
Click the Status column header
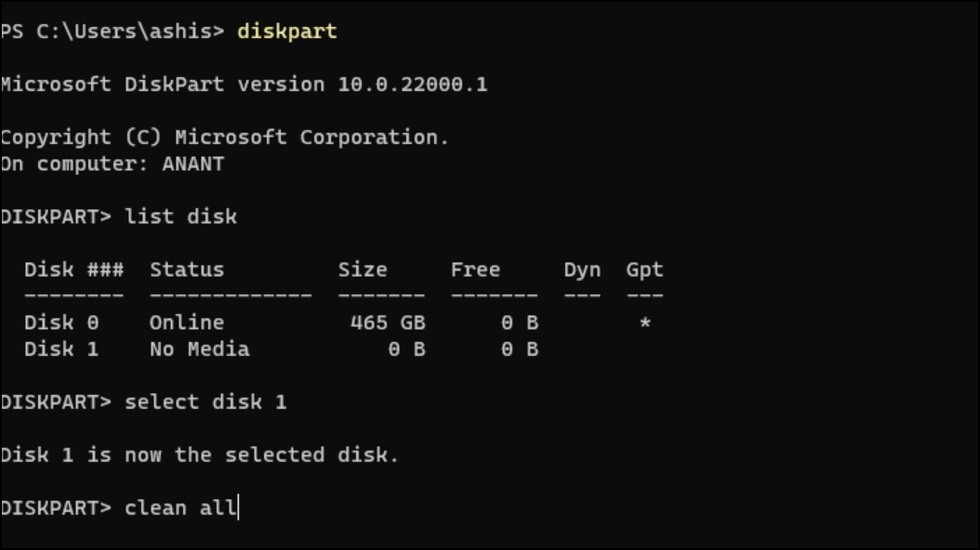pyautogui.click(x=186, y=269)
